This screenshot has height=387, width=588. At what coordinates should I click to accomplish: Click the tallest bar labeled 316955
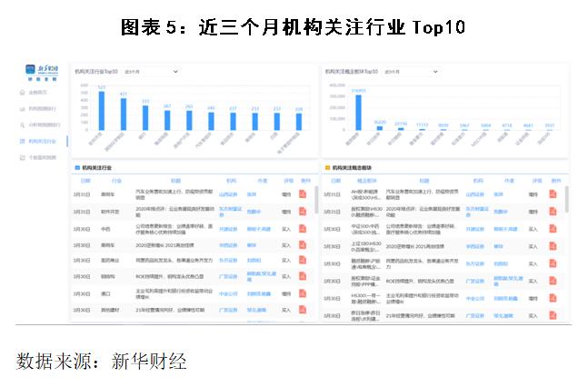(359, 111)
